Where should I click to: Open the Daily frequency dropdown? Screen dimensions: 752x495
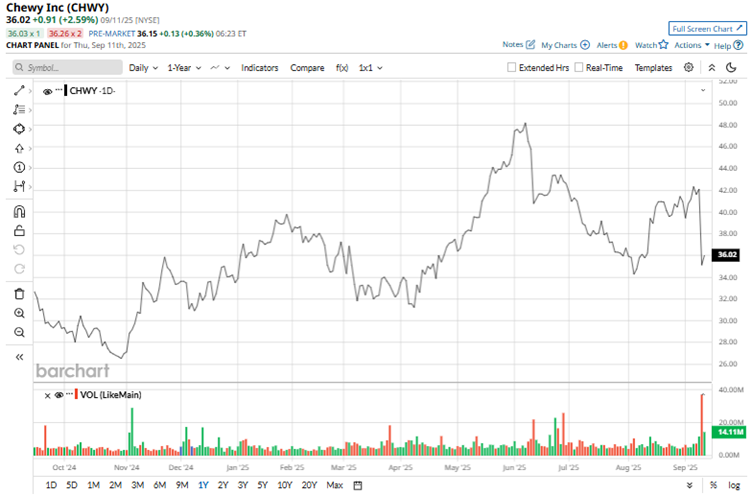point(143,68)
